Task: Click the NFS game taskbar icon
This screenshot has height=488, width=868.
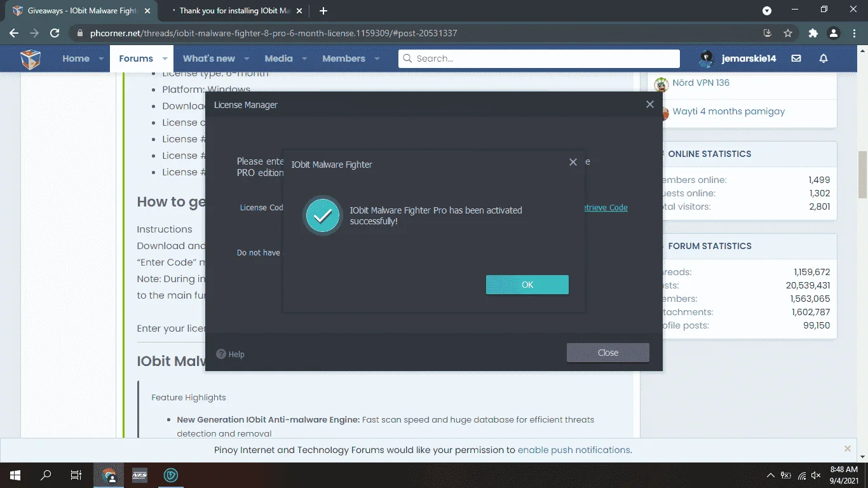Action: [139, 475]
